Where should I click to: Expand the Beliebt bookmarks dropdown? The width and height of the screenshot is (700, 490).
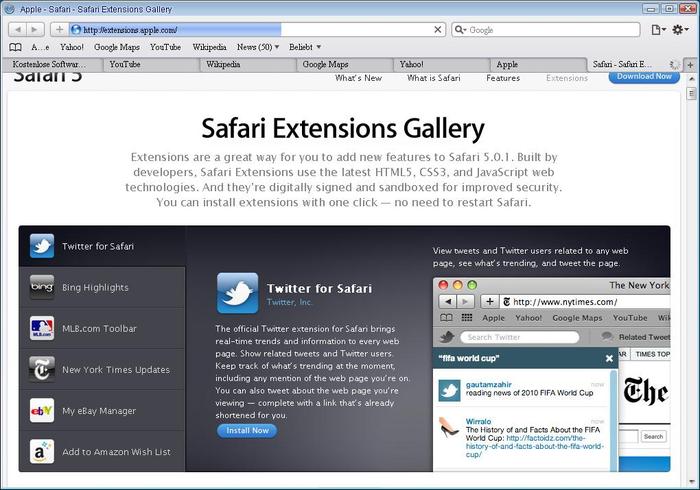305,47
